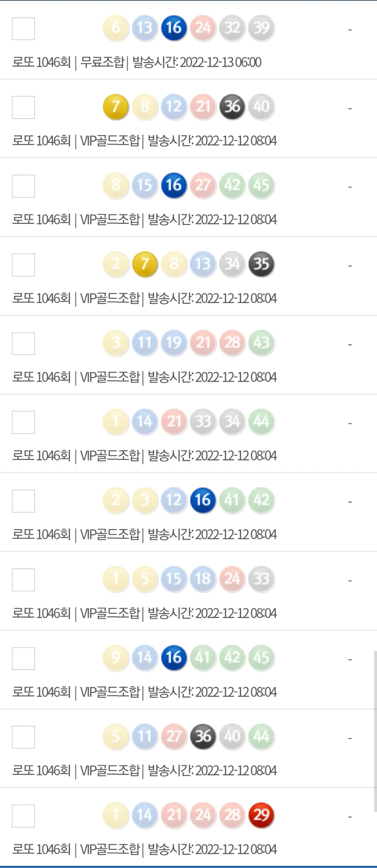This screenshot has width=377, height=868.
Task: Click the dash at the right of the 무료조합 row
Action: [350, 29]
